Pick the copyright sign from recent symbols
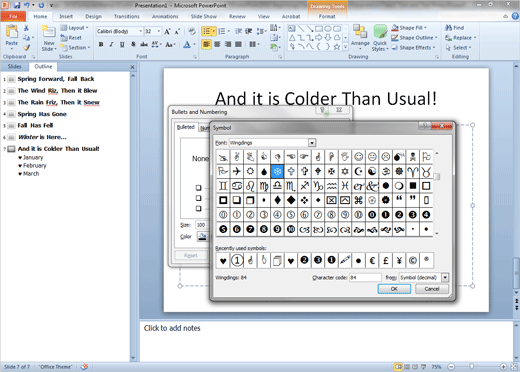Screen dimensions: 520x372 [x=413, y=260]
